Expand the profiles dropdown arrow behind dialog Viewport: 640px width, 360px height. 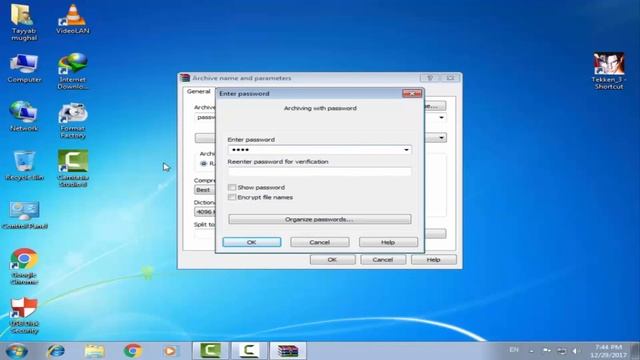[x=441, y=138]
